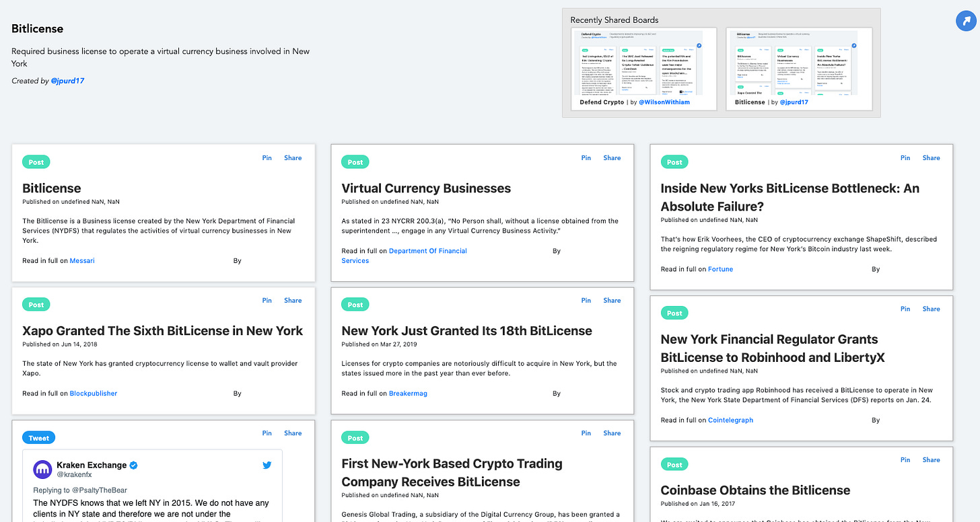The width and height of the screenshot is (980, 522).
Task: Open the Xapo Granted The Sixth BitLicense title
Action: 163,331
